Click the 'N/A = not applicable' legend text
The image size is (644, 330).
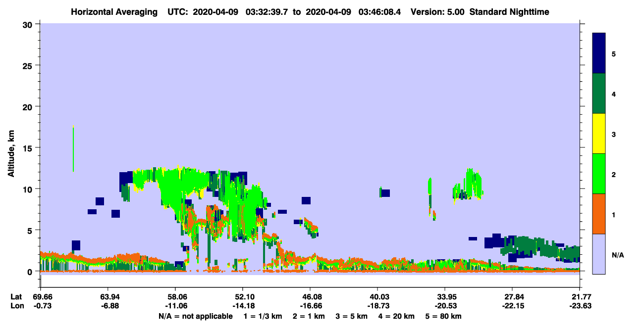pos(195,316)
